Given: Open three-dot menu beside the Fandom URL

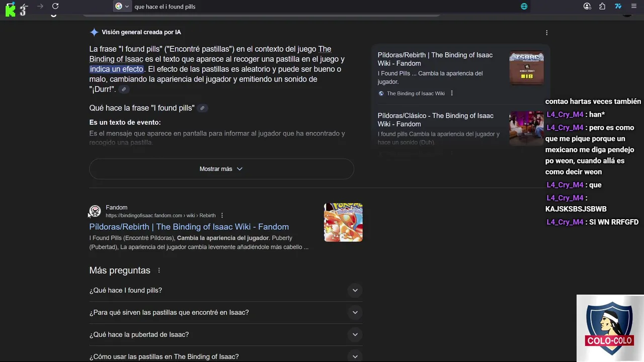Looking at the screenshot, I should click(222, 216).
